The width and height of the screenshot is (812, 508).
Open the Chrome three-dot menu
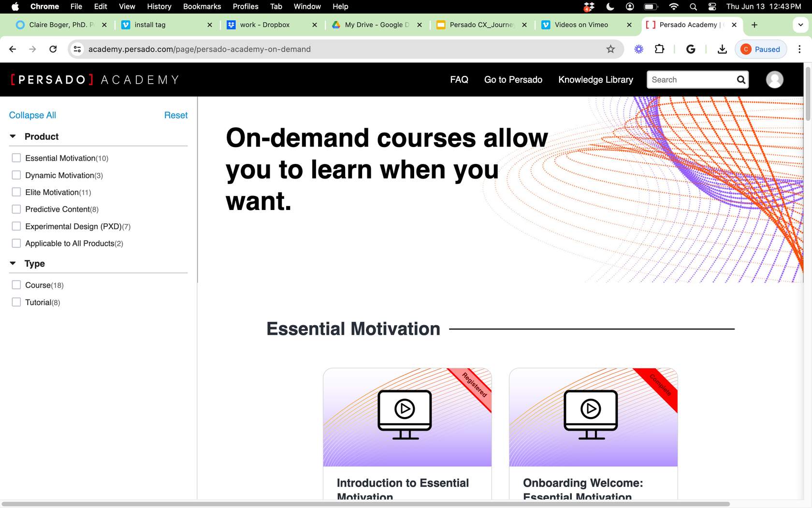tap(799, 49)
